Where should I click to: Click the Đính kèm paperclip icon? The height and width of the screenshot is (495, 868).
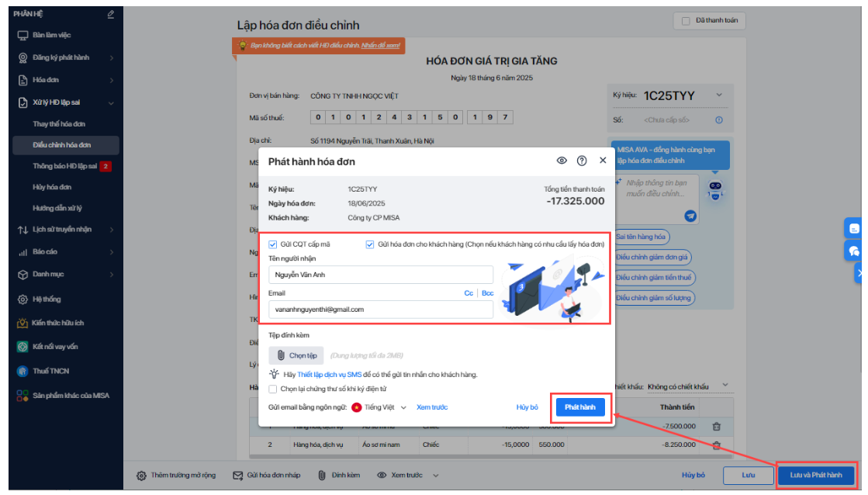(322, 476)
